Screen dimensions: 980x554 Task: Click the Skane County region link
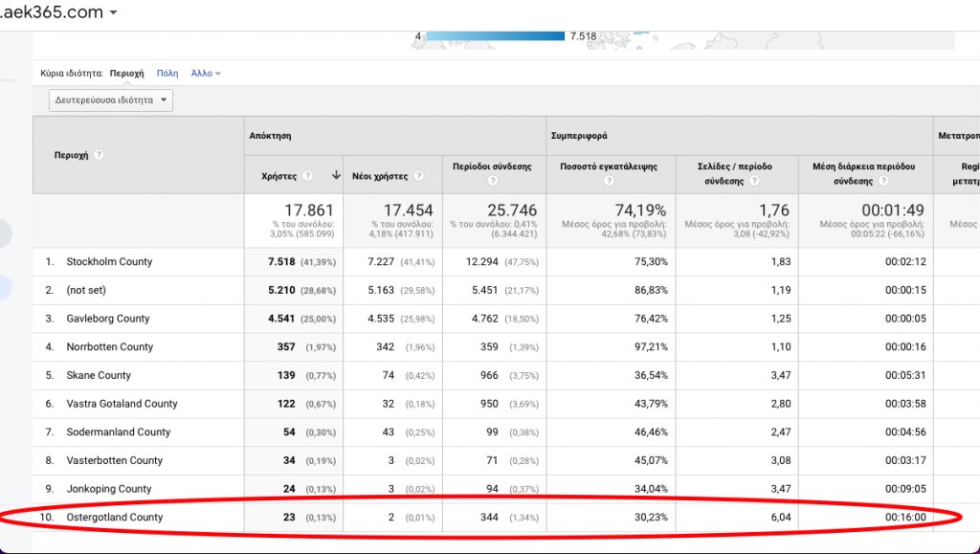pos(99,375)
